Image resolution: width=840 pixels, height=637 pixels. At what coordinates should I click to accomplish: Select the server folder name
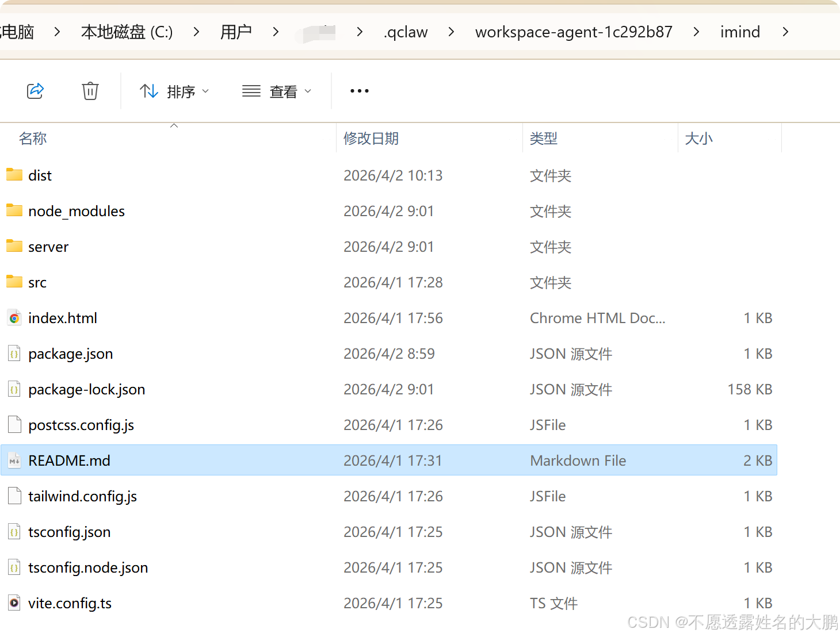(x=48, y=247)
